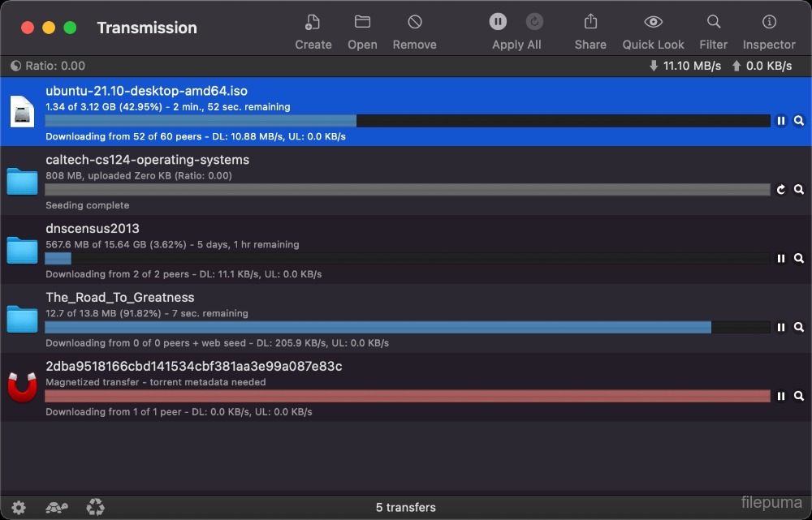Pause the dnscensus2013 download
This screenshot has width=812, height=520.
pos(780,259)
